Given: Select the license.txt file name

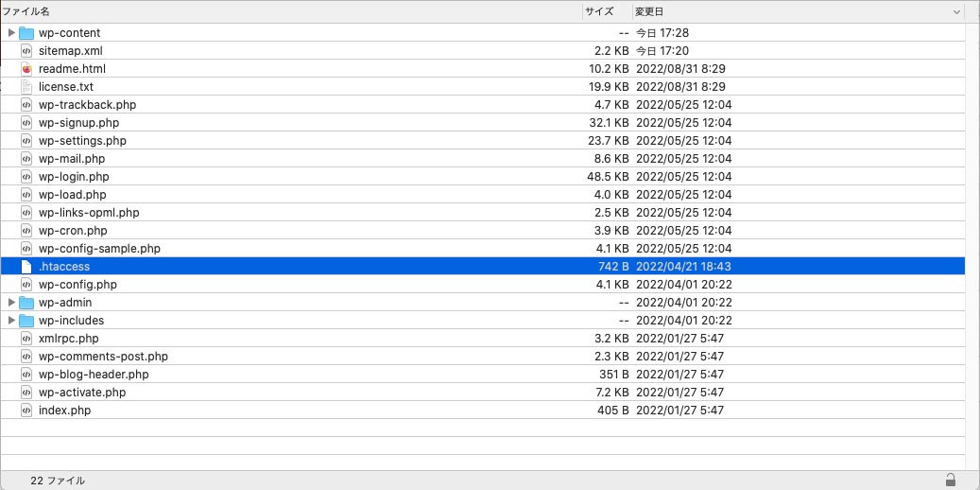Looking at the screenshot, I should click(66, 87).
